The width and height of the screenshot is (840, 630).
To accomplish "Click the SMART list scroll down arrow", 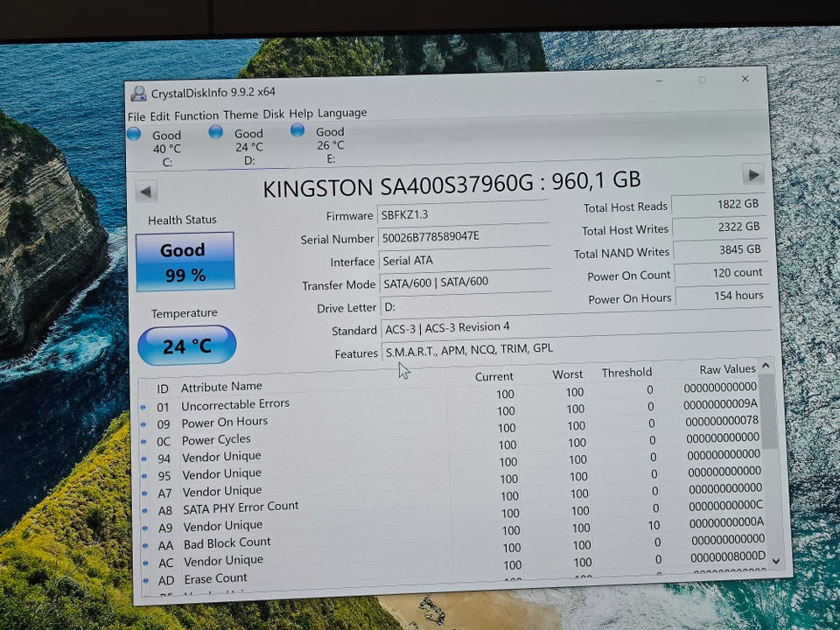I will point(776,561).
